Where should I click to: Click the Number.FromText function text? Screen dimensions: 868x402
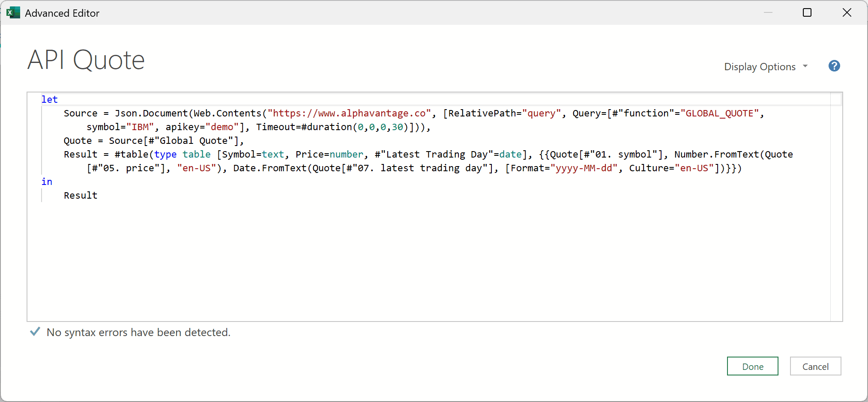[x=716, y=154]
